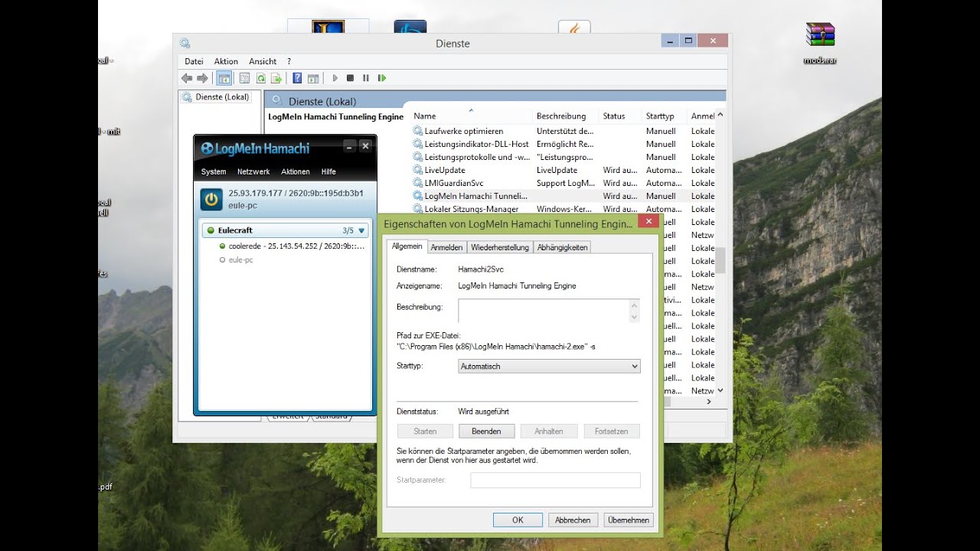Click the Stop service square icon
The height and width of the screenshot is (551, 980).
coord(350,78)
